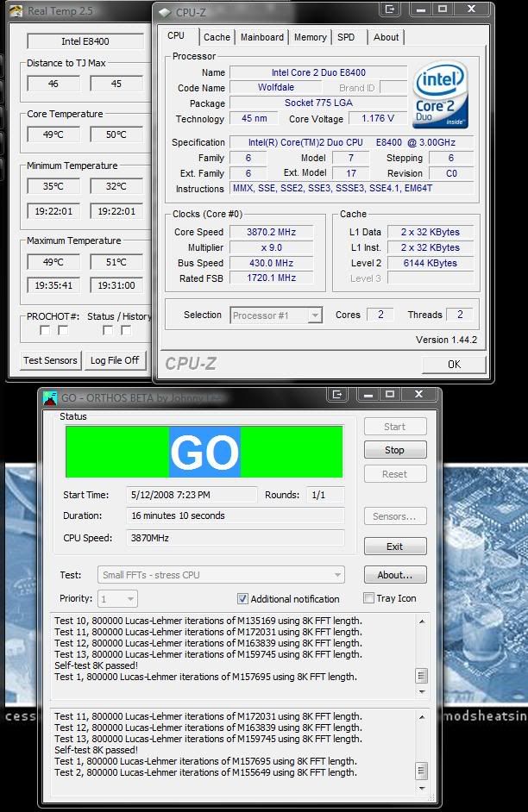Screen dimensions: 528x812
Task: Click the green GO status indicator
Action: pos(204,452)
